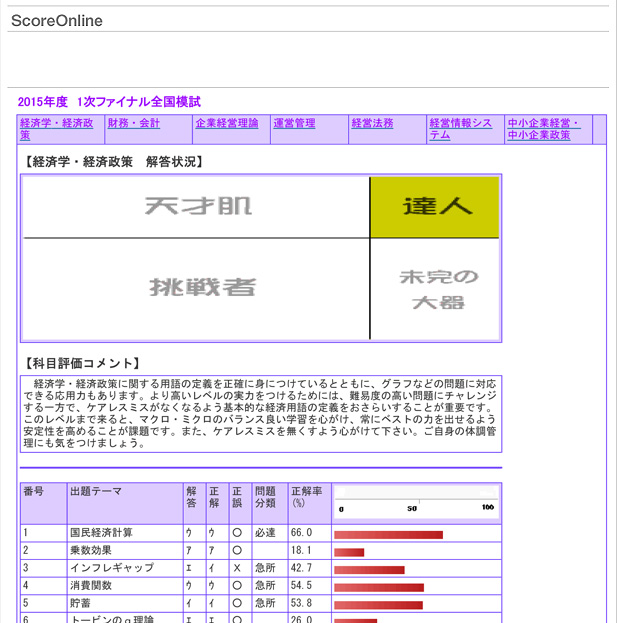Open the 財務・会計 subject link
This screenshot has height=623, width=617.
click(133, 123)
